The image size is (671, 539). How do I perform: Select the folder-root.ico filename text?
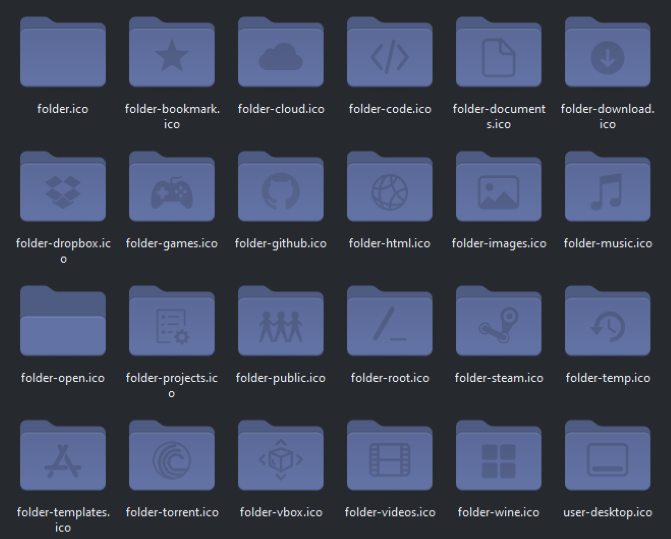[390, 378]
